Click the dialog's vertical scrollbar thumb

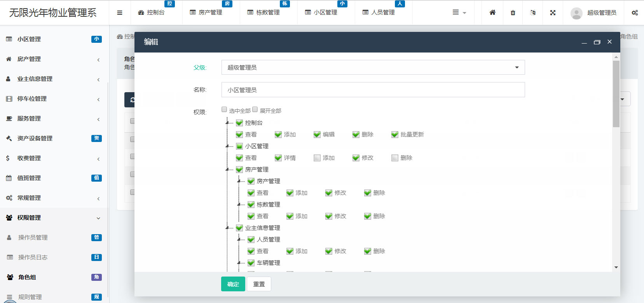(x=616, y=94)
